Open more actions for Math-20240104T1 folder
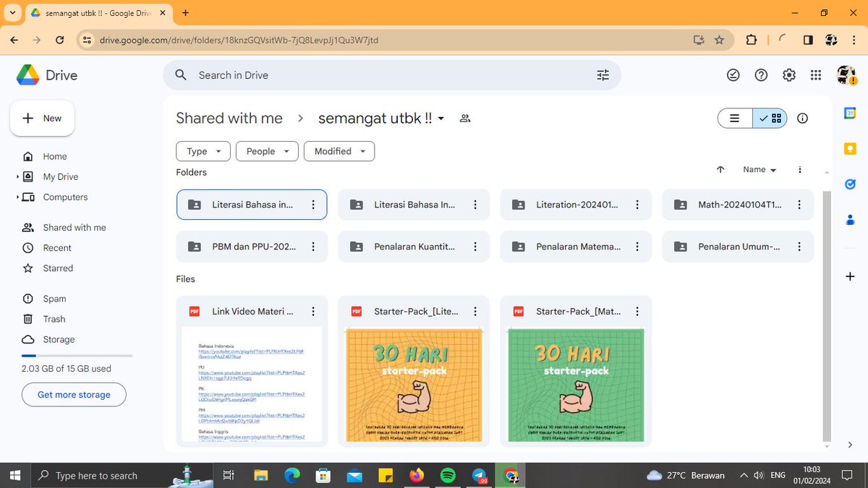 pyautogui.click(x=799, y=205)
